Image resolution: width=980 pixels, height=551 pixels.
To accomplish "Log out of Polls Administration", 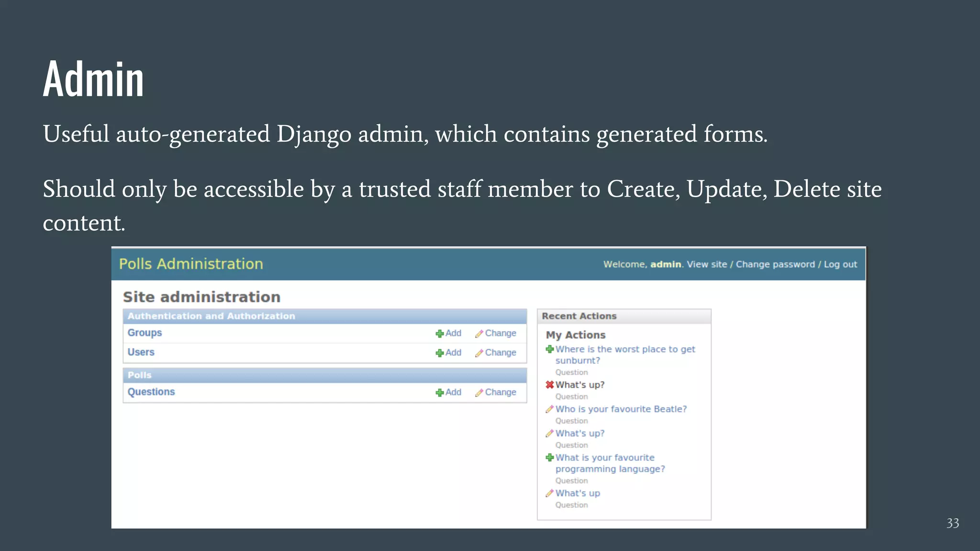I will tap(840, 264).
